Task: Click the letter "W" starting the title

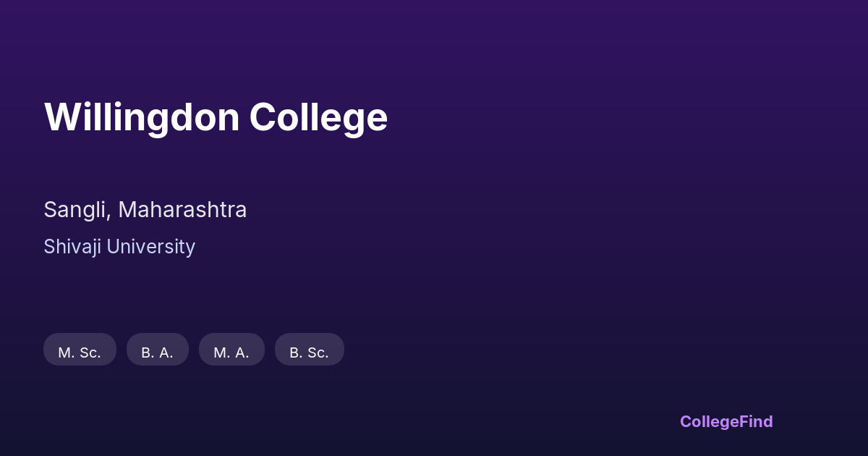Action: [59, 117]
